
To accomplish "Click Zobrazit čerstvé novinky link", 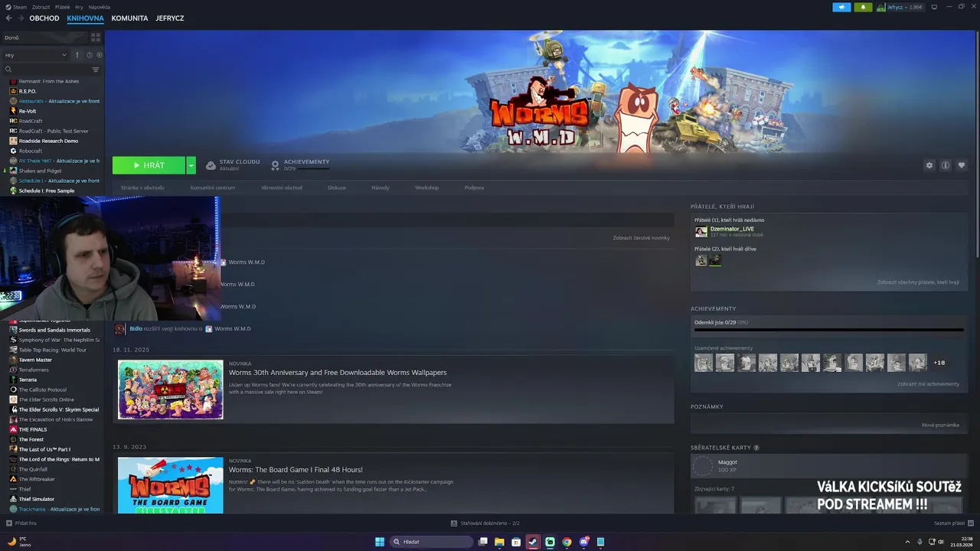I will [641, 238].
